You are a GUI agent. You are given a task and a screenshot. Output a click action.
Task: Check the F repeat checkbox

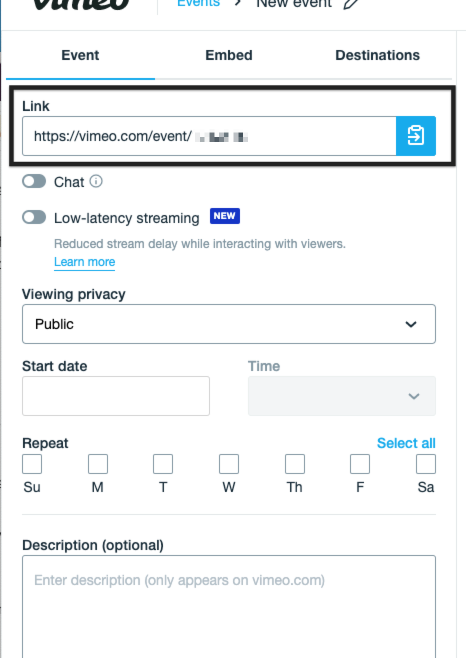[x=360, y=464]
